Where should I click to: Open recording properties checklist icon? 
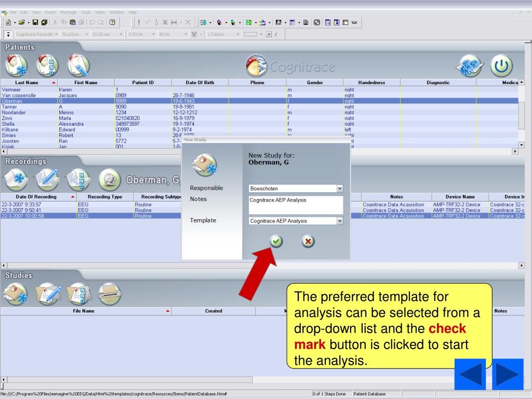point(78,180)
